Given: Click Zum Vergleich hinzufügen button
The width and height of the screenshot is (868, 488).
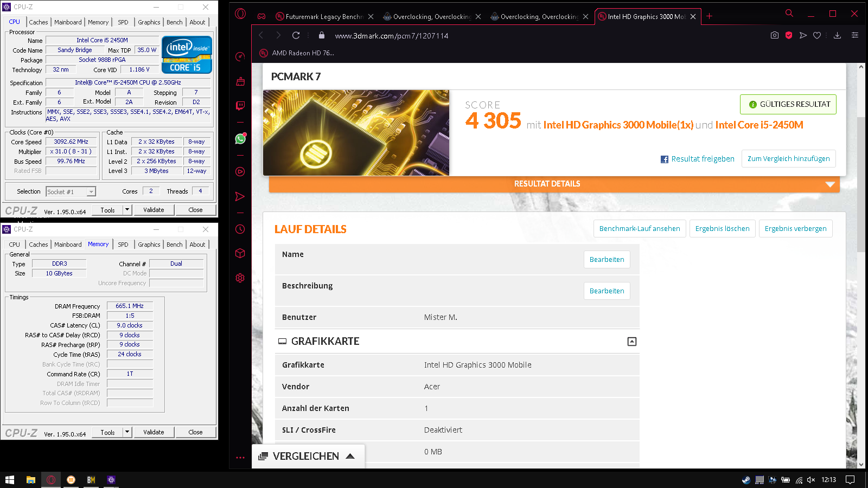Looking at the screenshot, I should click(x=789, y=158).
